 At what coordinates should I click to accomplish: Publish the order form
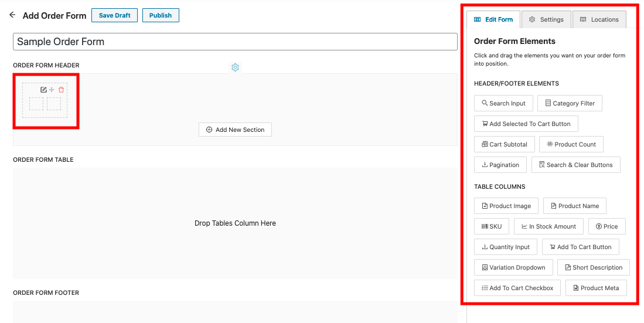tap(160, 15)
